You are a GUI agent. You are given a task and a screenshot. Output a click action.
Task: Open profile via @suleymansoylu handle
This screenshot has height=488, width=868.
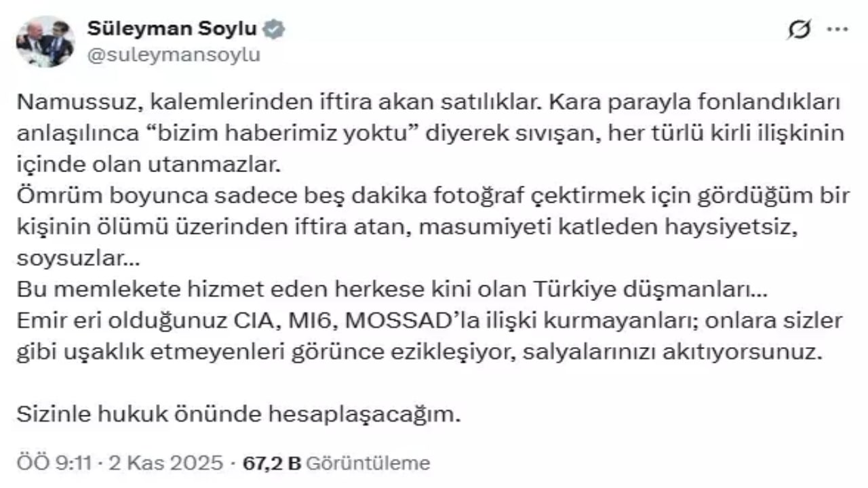[173, 54]
